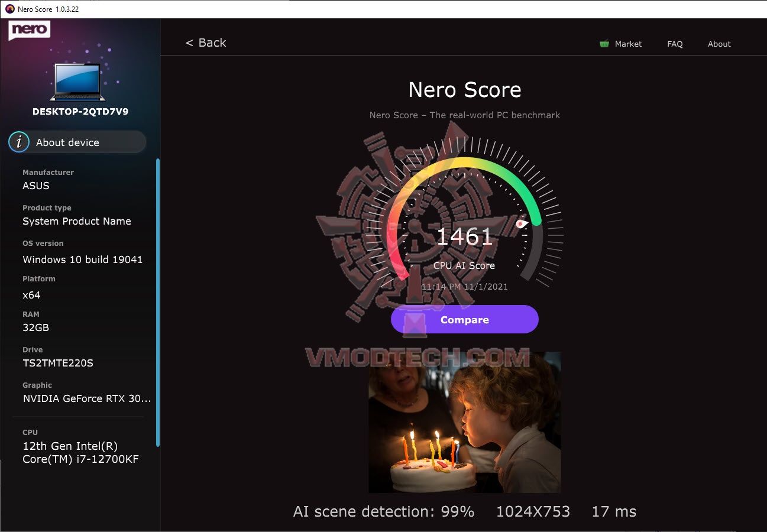Click the 1024X753 resolution text
767x532 pixels.
point(533,511)
